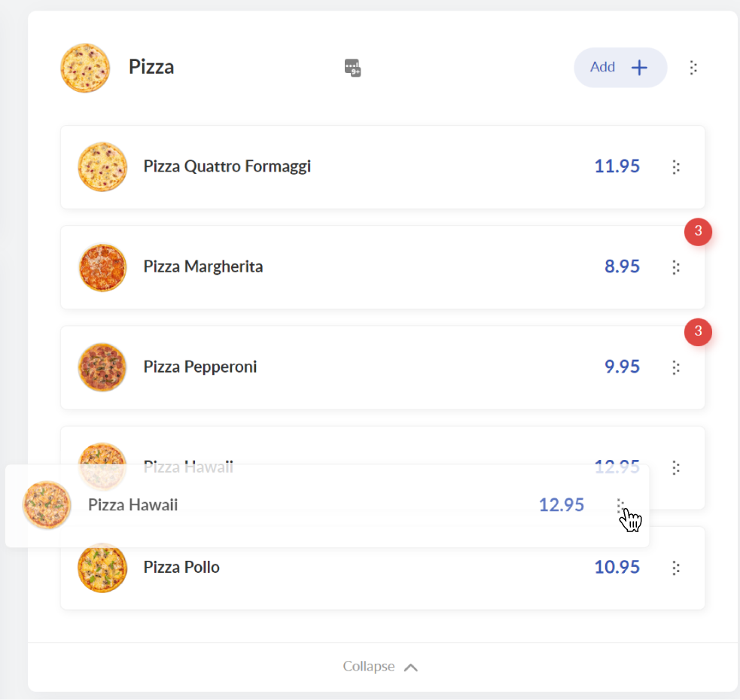Click the Pizza Quattro Formaggi thumbnail
This screenshot has width=740, height=700.
click(102, 167)
